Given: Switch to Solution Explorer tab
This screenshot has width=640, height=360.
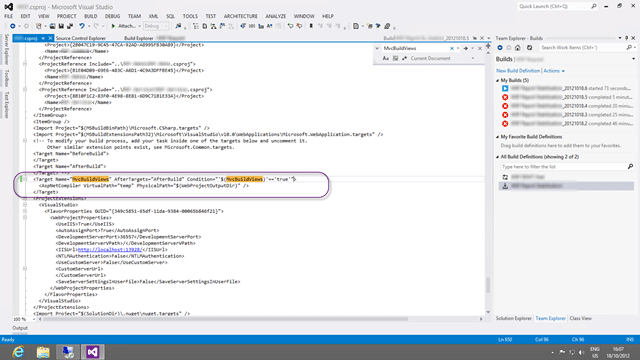Looking at the screenshot, I should coord(513,318).
